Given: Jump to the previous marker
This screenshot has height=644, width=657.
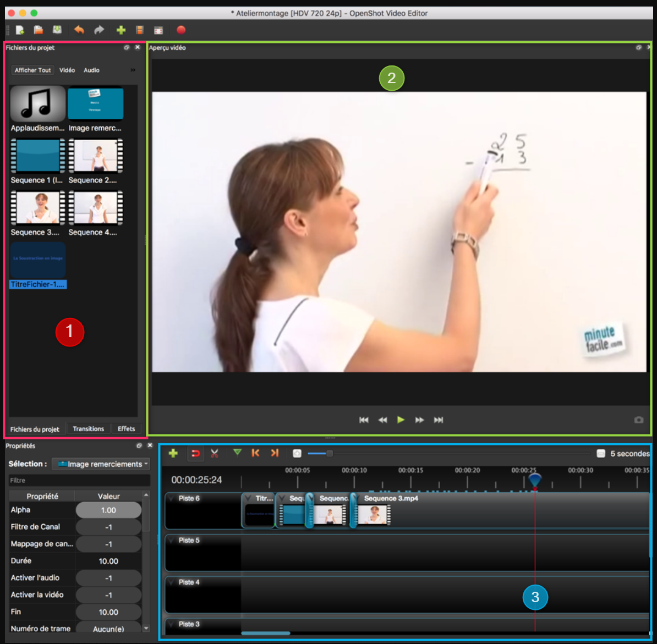Looking at the screenshot, I should click(x=256, y=453).
